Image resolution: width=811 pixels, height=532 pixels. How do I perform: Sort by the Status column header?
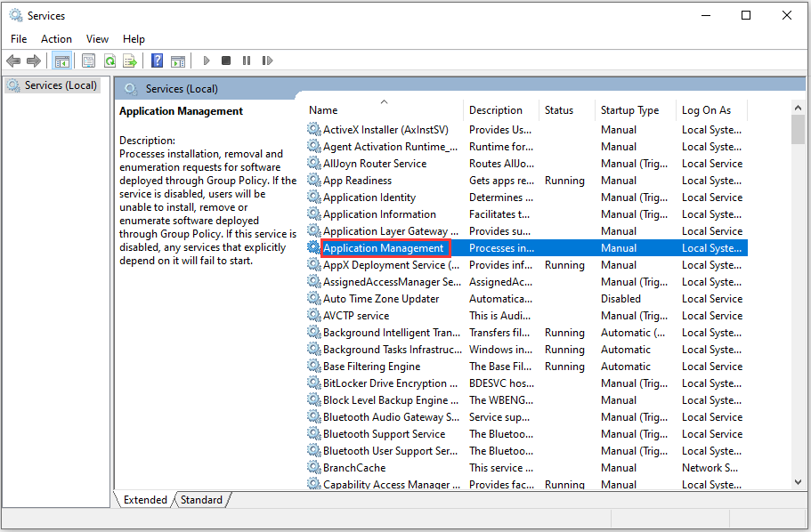[x=567, y=110]
